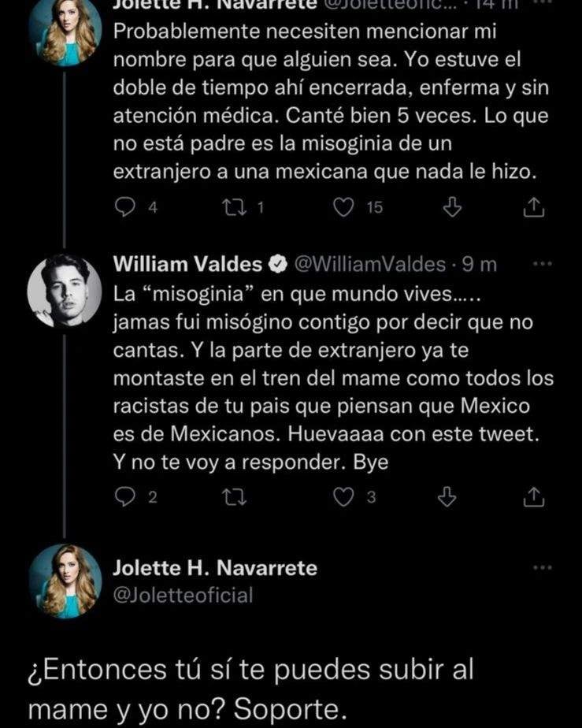This screenshot has height=728, width=582.
Task: Open Jolette's avatar on the top tweet
Action: tap(65, 32)
